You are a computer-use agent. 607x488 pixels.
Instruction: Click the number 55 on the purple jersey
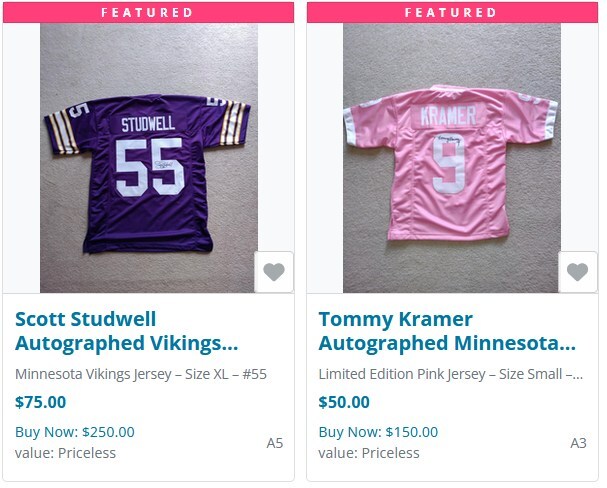[x=149, y=167]
